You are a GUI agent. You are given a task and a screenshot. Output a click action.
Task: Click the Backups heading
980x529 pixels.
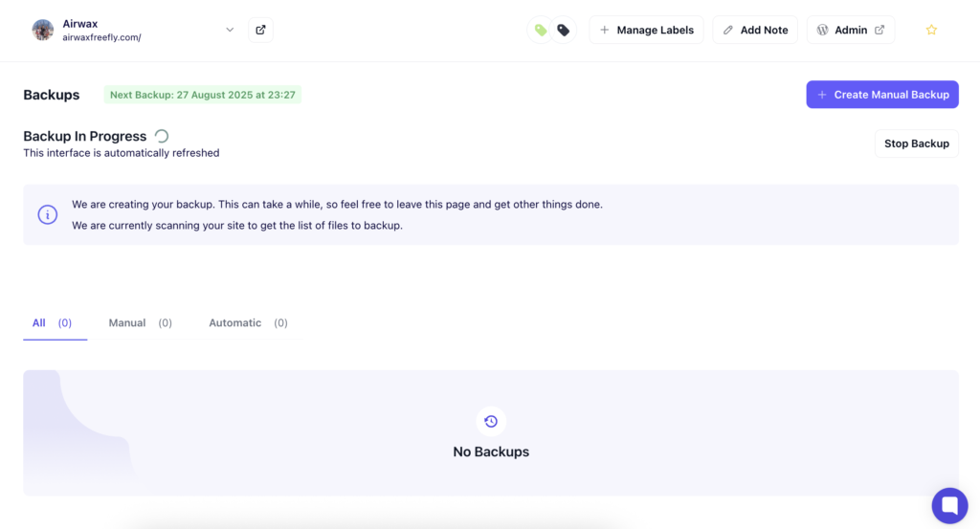pyautogui.click(x=52, y=95)
